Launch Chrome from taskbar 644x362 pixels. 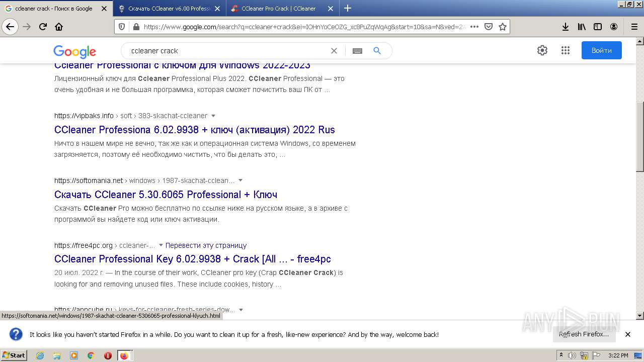pyautogui.click(x=91, y=355)
